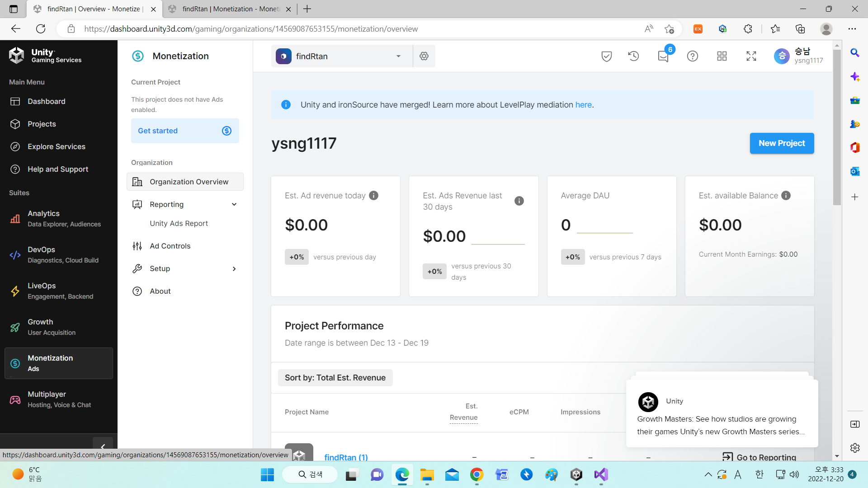Open Microsoft 365 icon in Edge sidebar
The width and height of the screenshot is (868, 488).
[855, 147]
